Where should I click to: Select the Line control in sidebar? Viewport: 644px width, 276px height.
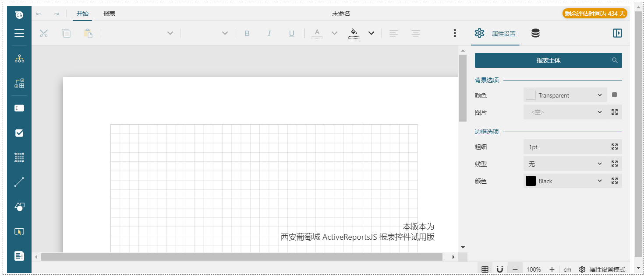point(19,182)
